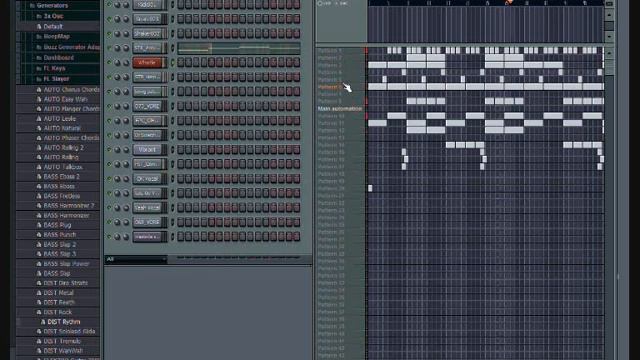Viewport: 640px width, 360px height.
Task: Adjust the Whistle channel pan knob
Action: tap(118, 63)
